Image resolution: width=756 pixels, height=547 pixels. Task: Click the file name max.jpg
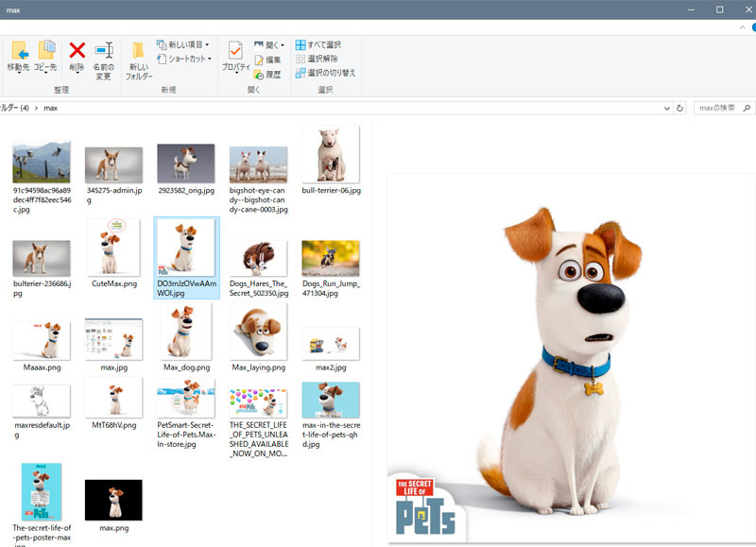tap(114, 368)
